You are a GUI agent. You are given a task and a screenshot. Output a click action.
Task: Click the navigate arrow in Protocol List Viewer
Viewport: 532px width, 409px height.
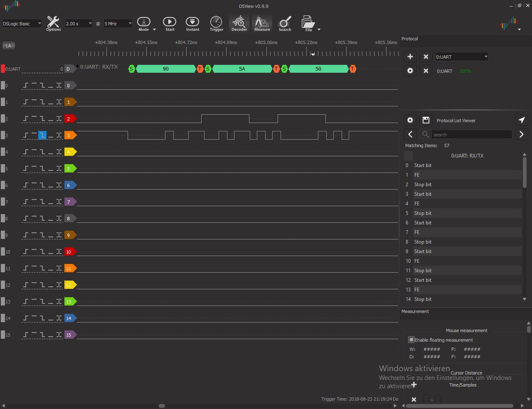pyautogui.click(x=522, y=120)
